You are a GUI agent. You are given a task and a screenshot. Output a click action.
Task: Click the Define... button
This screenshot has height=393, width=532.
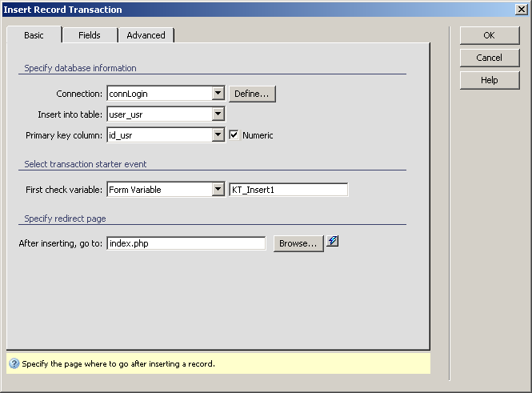tap(253, 94)
